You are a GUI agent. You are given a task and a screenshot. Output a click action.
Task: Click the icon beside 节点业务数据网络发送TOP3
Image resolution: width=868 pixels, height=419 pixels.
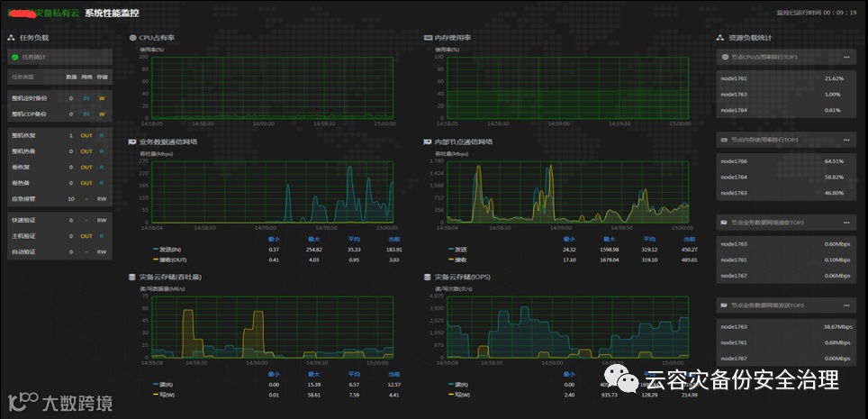(725, 305)
